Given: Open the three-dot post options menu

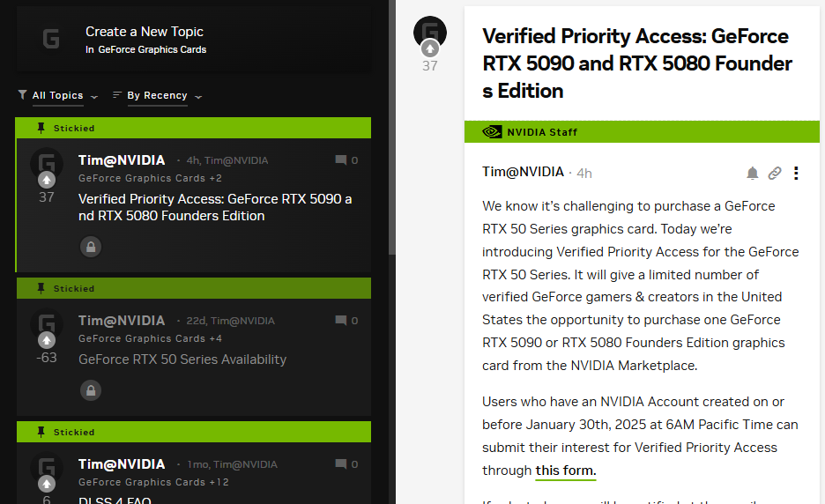Looking at the screenshot, I should pyautogui.click(x=796, y=174).
